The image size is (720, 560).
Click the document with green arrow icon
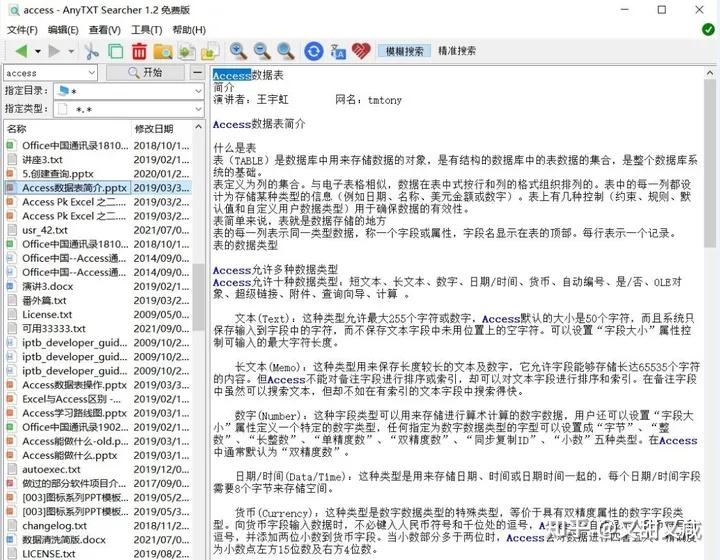pyautogui.click(x=186, y=51)
